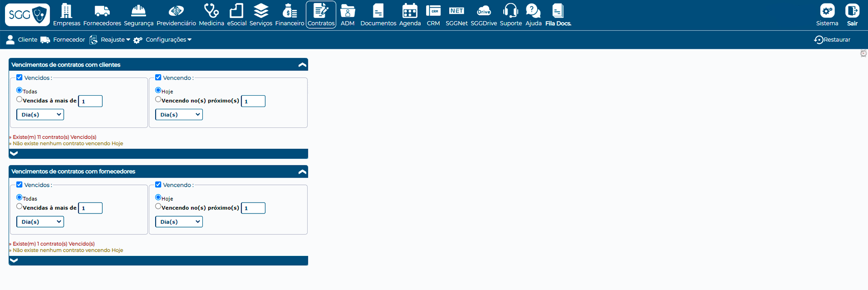868x290 pixels.
Task: Open the Empresas module icon
Action: coord(66,11)
